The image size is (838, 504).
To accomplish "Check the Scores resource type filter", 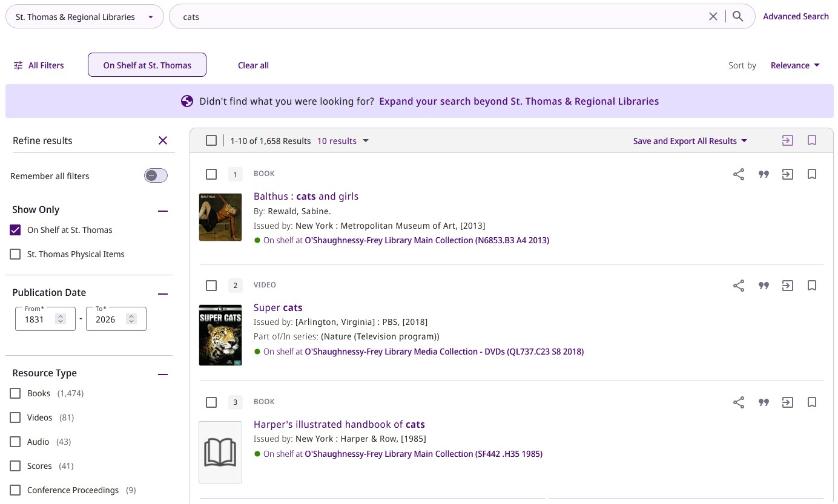I will (15, 466).
